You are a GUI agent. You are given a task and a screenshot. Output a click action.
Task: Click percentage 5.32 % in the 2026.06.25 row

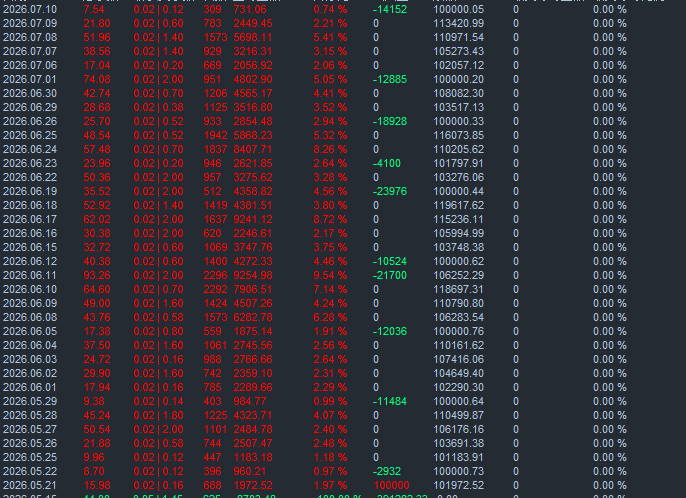point(330,135)
